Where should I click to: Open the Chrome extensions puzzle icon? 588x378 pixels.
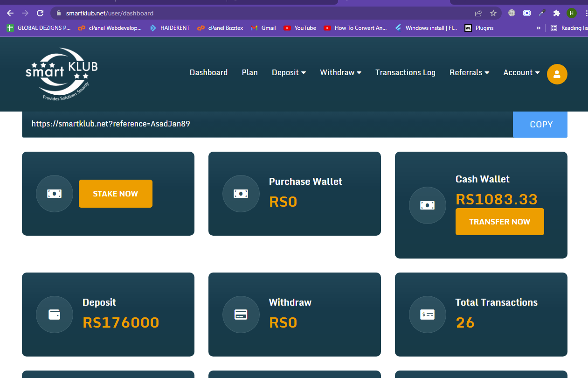pyautogui.click(x=556, y=13)
